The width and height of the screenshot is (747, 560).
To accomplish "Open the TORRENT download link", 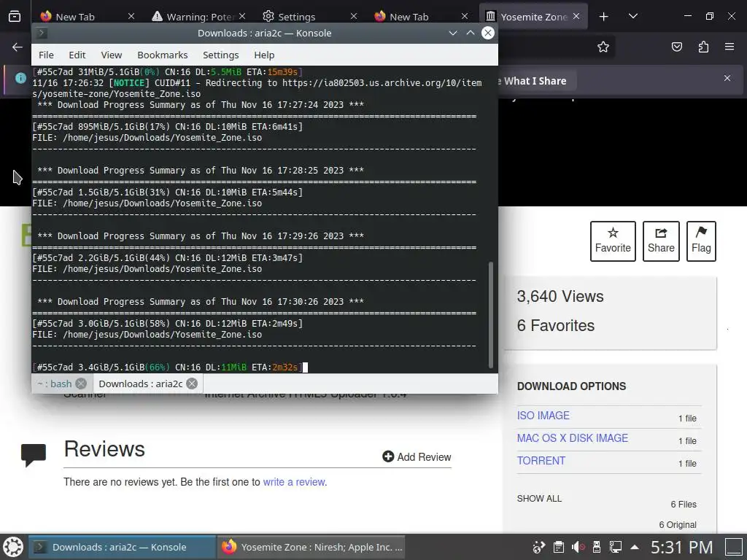I will 541,461.
